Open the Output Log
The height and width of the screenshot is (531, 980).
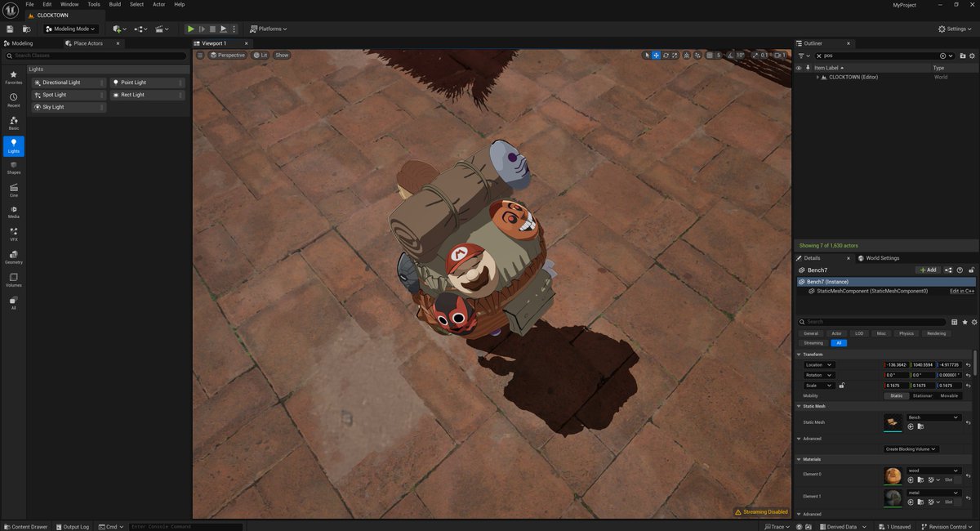coord(73,527)
